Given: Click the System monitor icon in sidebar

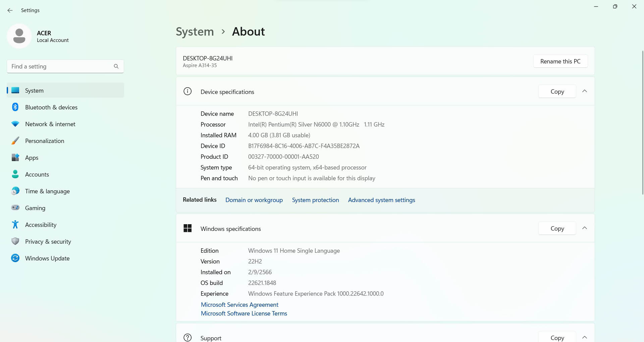Looking at the screenshot, I should tap(15, 90).
